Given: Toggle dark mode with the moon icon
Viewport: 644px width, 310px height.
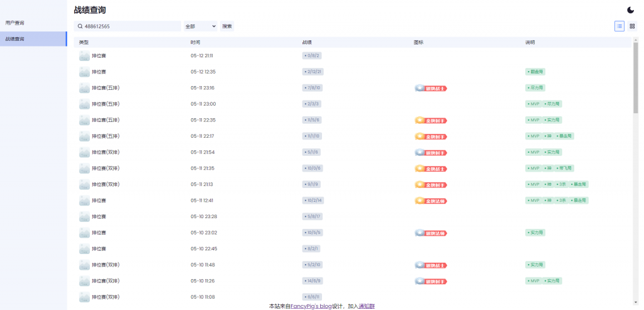Looking at the screenshot, I should (x=630, y=10).
